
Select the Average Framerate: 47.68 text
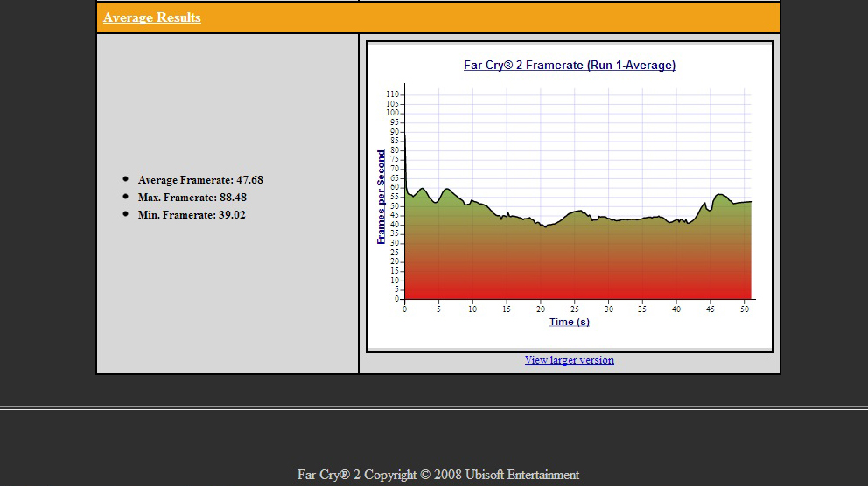[x=200, y=180]
